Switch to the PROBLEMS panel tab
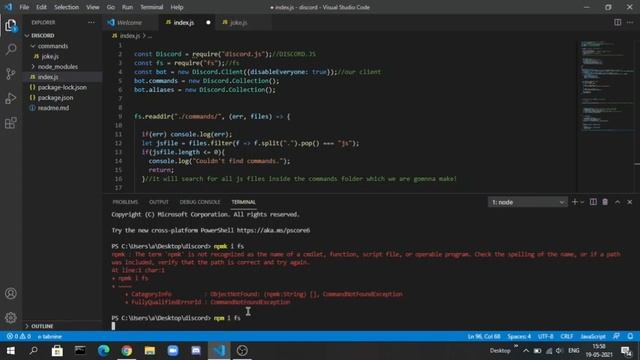This screenshot has width=640, height=360. pos(125,202)
